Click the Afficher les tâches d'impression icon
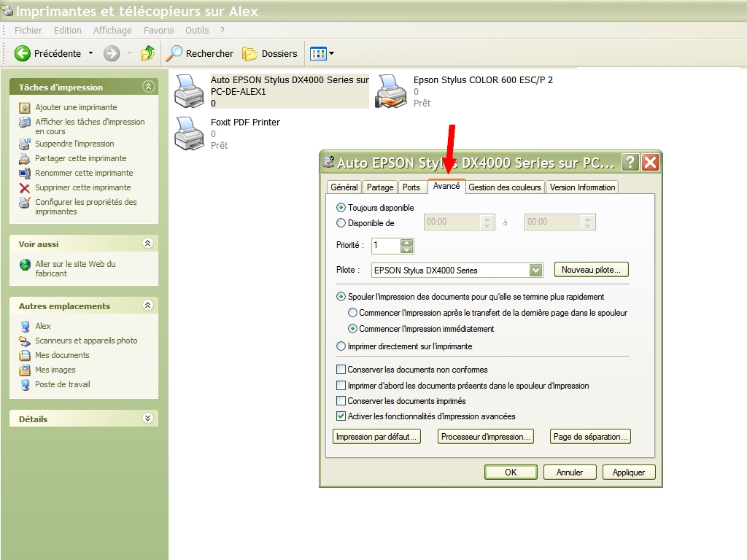This screenshot has height=560, width=747. (x=25, y=122)
